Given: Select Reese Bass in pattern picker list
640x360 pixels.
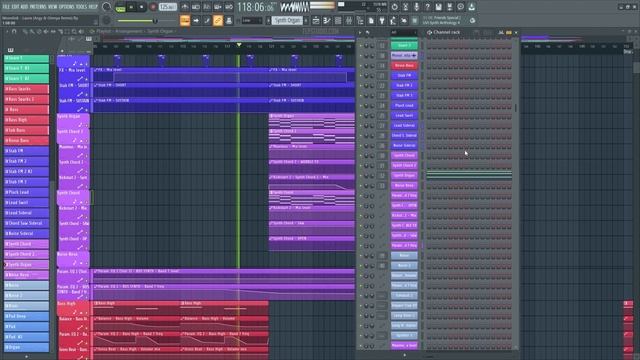Looking at the screenshot, I should point(27,140).
